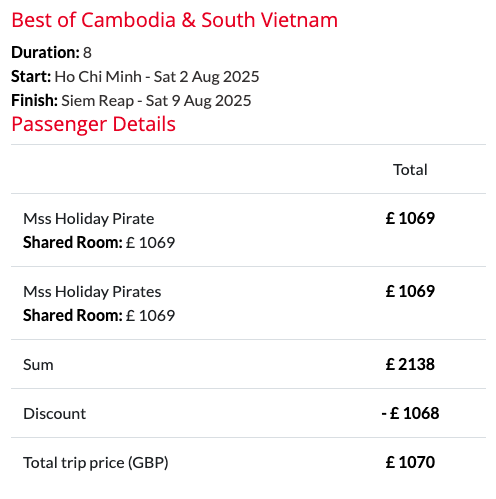This screenshot has height=499, width=496.
Task: Click the £ 1070 total trip price
Action: 410,462
